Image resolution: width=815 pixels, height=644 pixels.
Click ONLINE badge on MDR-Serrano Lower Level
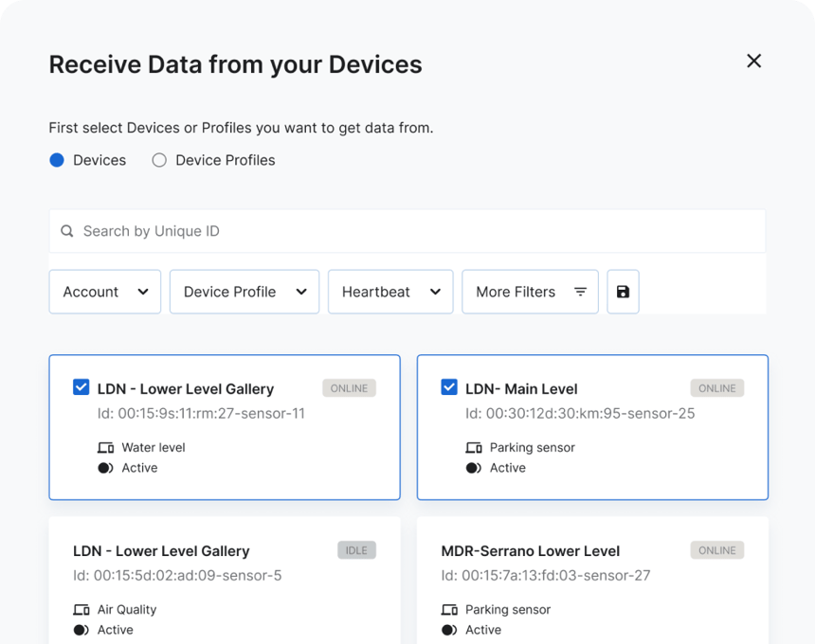pos(717,550)
